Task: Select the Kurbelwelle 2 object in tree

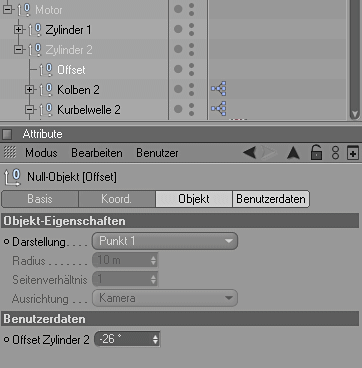Action: 89,110
